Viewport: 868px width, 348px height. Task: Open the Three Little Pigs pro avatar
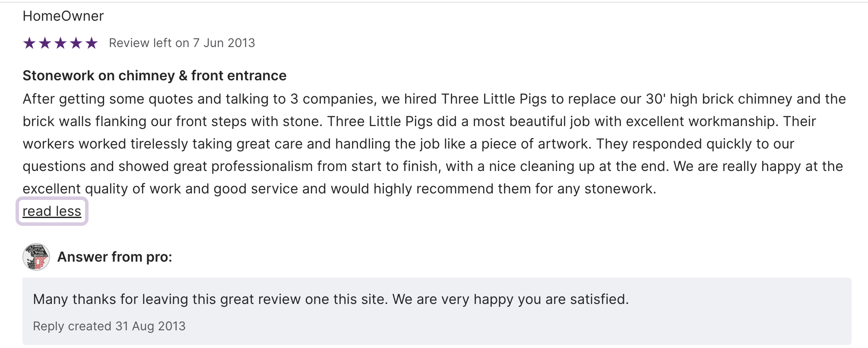[x=36, y=257]
